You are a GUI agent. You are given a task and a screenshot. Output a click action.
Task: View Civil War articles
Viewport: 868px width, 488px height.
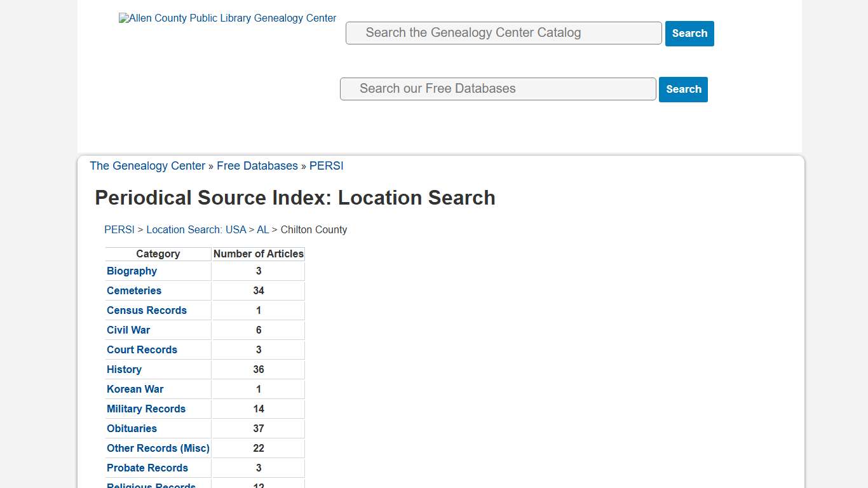coord(128,330)
